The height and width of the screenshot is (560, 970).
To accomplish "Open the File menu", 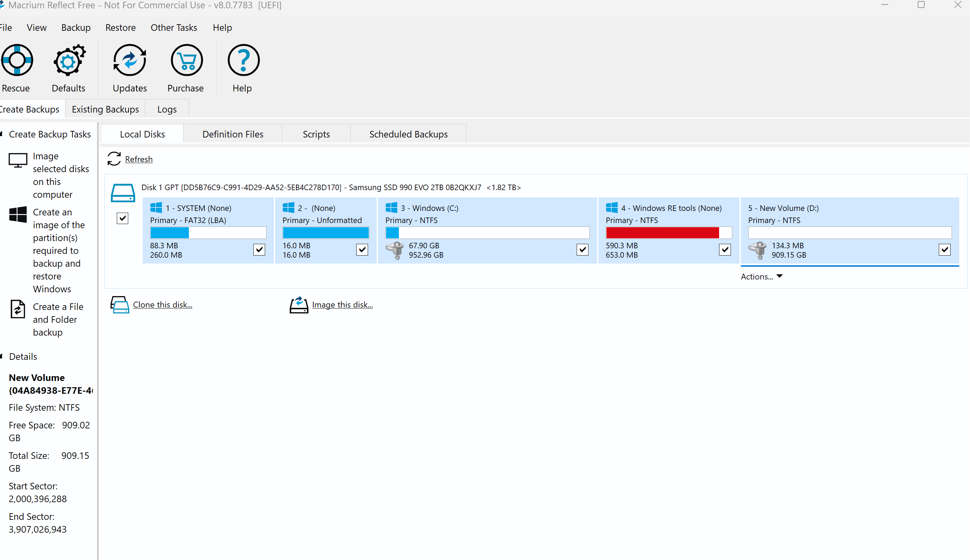I will click(x=6, y=28).
